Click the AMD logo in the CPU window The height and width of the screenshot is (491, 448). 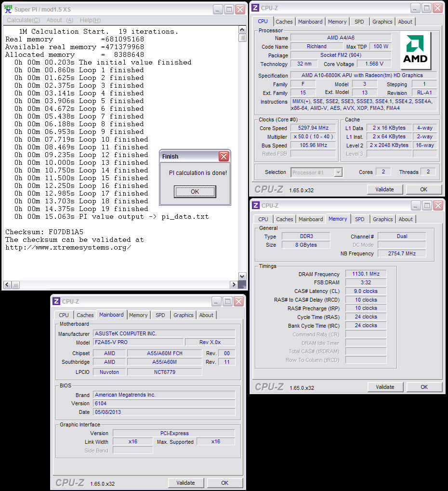(x=415, y=51)
